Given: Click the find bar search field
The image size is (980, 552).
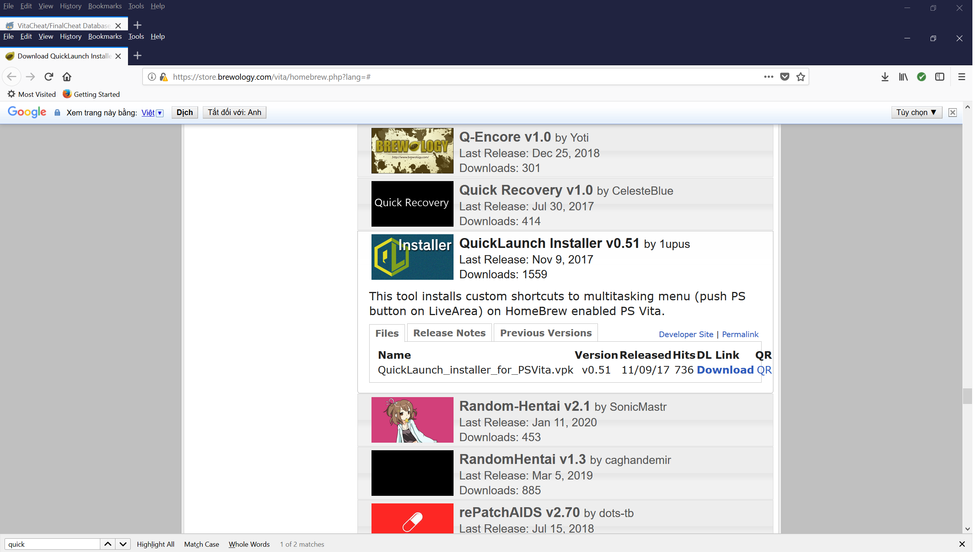Looking at the screenshot, I should point(52,544).
